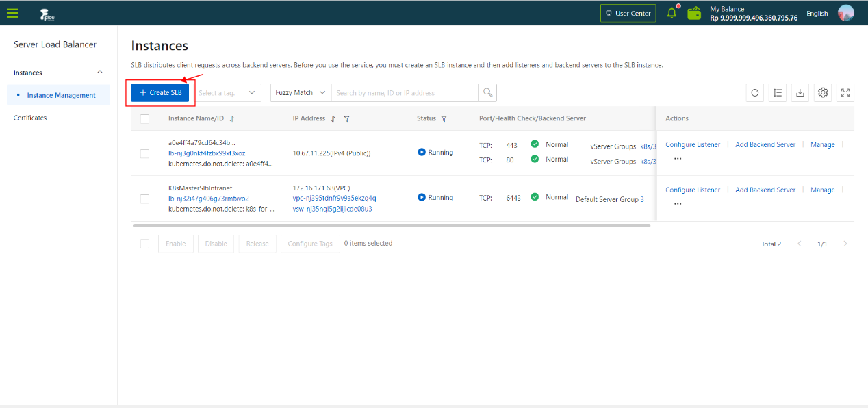Toggle fullscreen table view icon
The height and width of the screenshot is (408, 868).
(845, 92)
